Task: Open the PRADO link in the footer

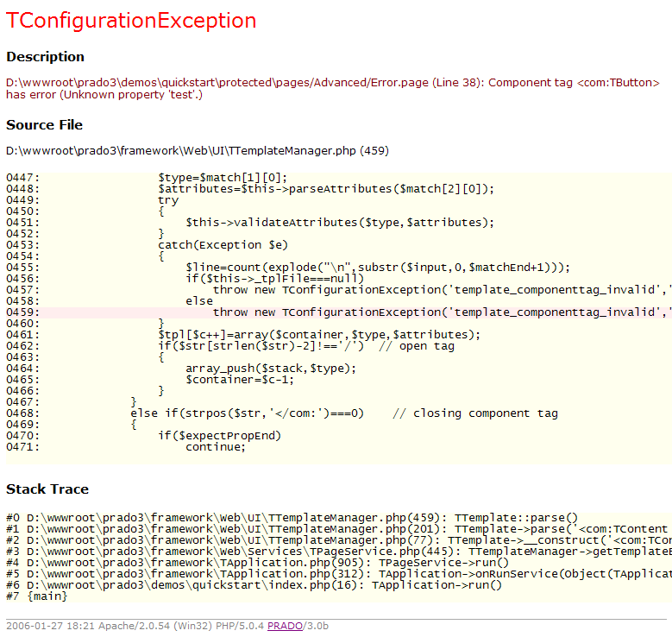Action: pyautogui.click(x=284, y=626)
